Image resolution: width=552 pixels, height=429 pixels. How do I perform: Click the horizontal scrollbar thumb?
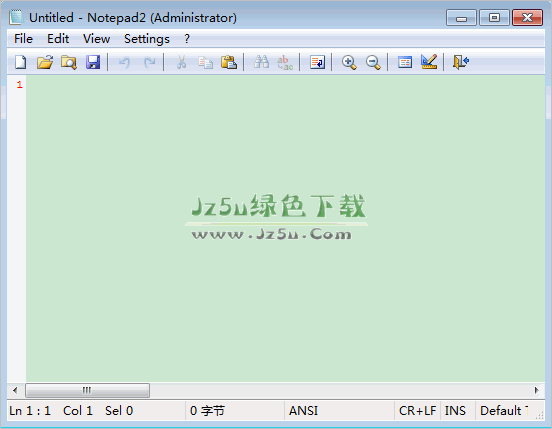[87, 390]
